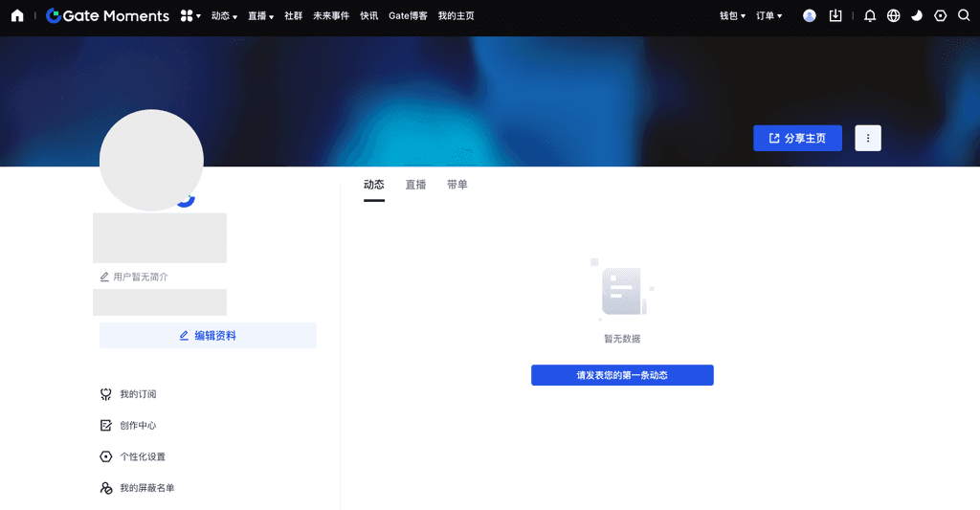Open the language globe selector
Image resolution: width=980 pixels, height=510 pixels.
pos(893,16)
